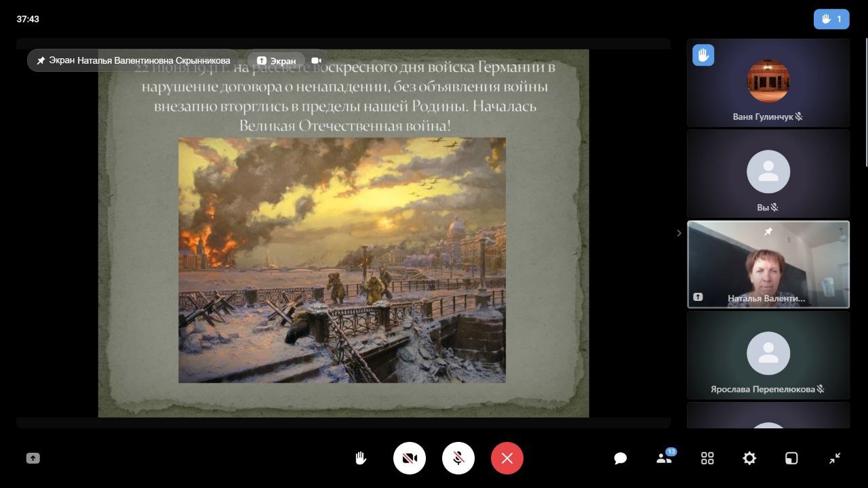Viewport: 868px width, 488px height.
Task: Click muted mic icon beside Ярослава Перепелюкова
Action: coord(821,389)
